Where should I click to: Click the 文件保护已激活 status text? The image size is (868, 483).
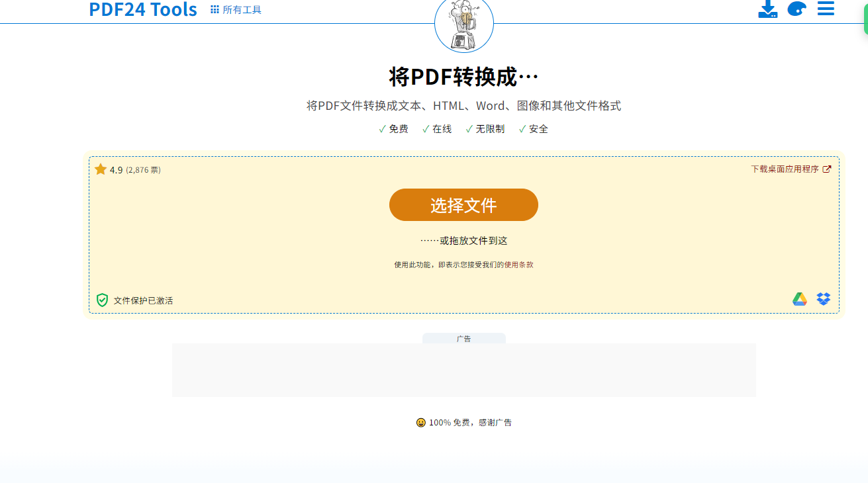point(143,301)
